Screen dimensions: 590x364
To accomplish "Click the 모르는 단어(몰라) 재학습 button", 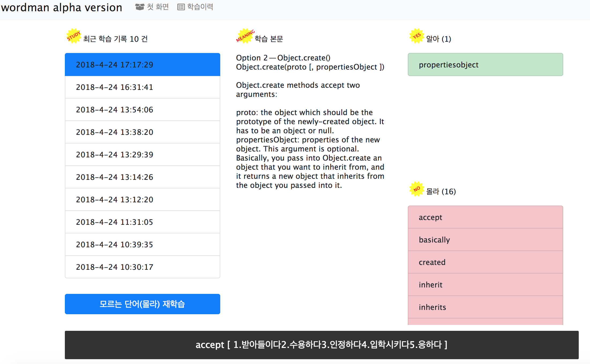I will [143, 304].
